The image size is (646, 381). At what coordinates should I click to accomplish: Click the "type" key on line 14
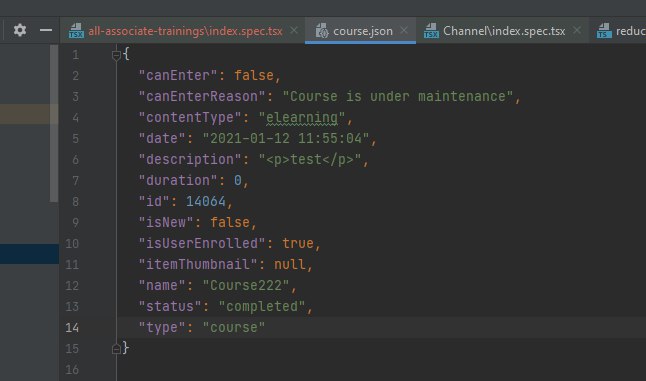162,327
